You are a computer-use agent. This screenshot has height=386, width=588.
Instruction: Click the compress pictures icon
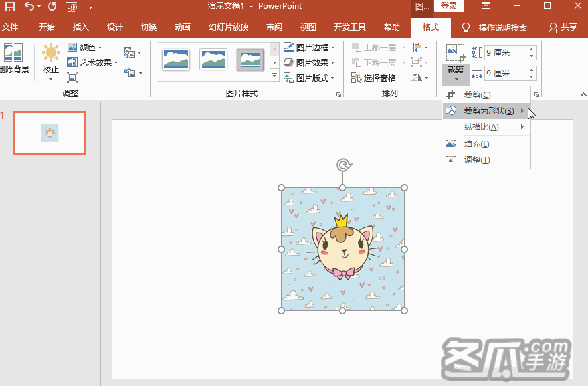pos(72,78)
